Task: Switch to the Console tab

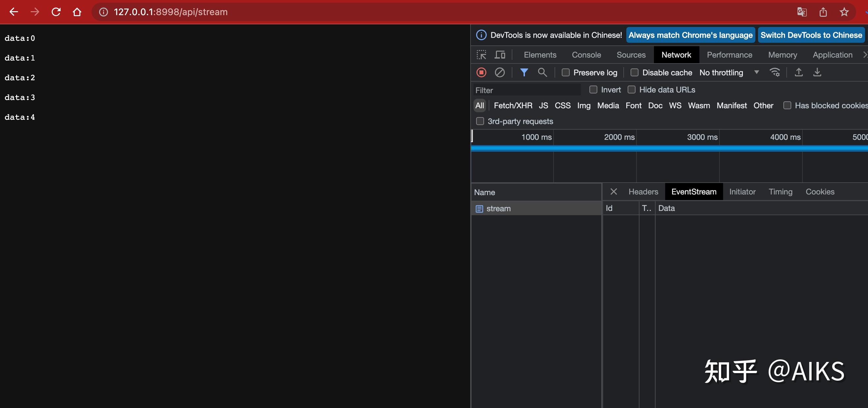Action: tap(586, 55)
